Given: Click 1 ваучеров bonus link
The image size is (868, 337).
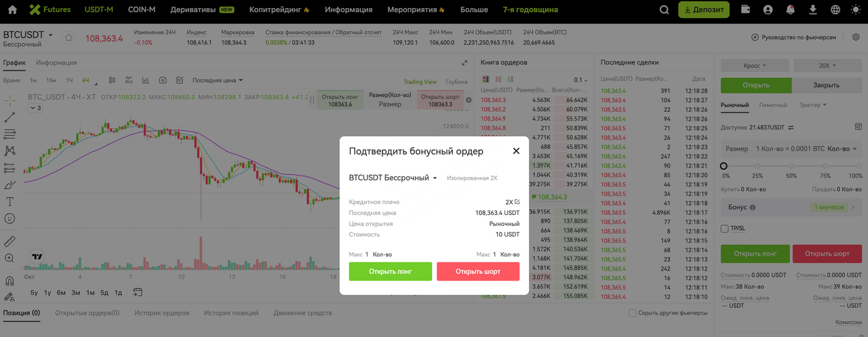Looking at the screenshot, I should coord(829,207).
